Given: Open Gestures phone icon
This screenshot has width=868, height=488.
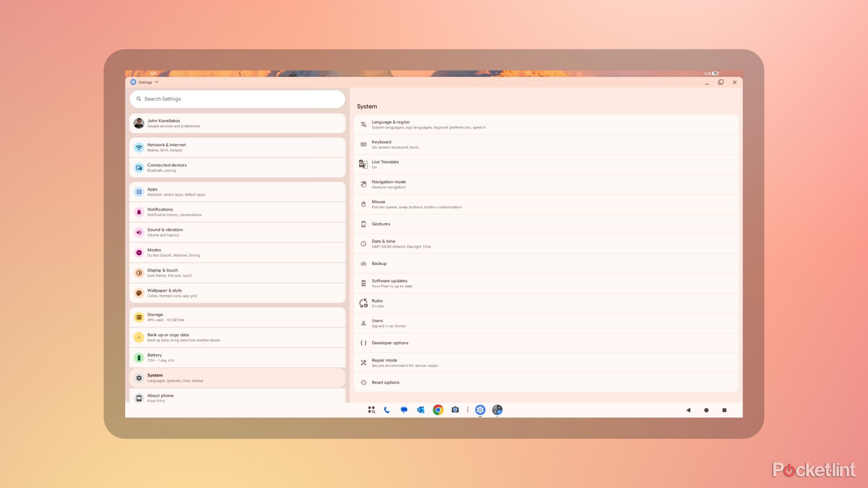Looking at the screenshot, I should click(363, 224).
